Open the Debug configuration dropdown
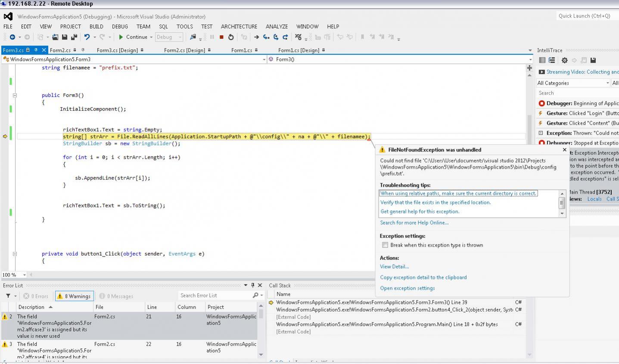Screen dimensions: 619x364 [169, 37]
